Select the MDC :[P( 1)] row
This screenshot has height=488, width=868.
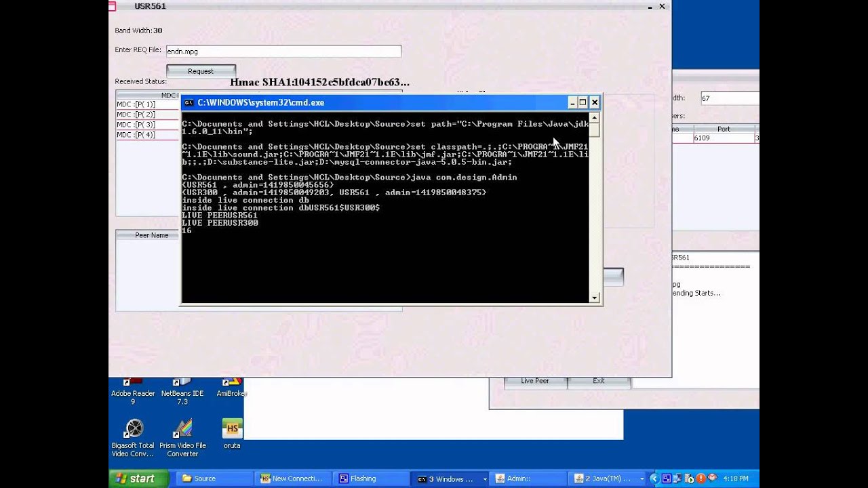148,104
